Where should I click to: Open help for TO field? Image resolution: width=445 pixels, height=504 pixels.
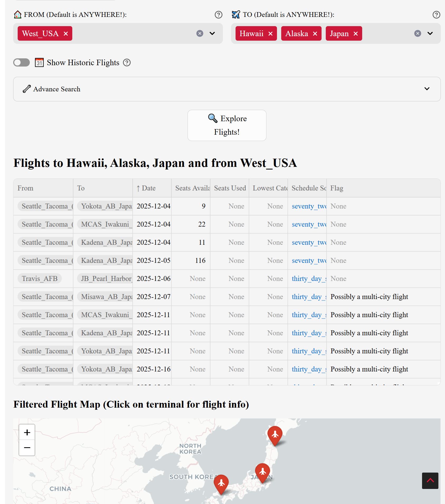coord(436,15)
